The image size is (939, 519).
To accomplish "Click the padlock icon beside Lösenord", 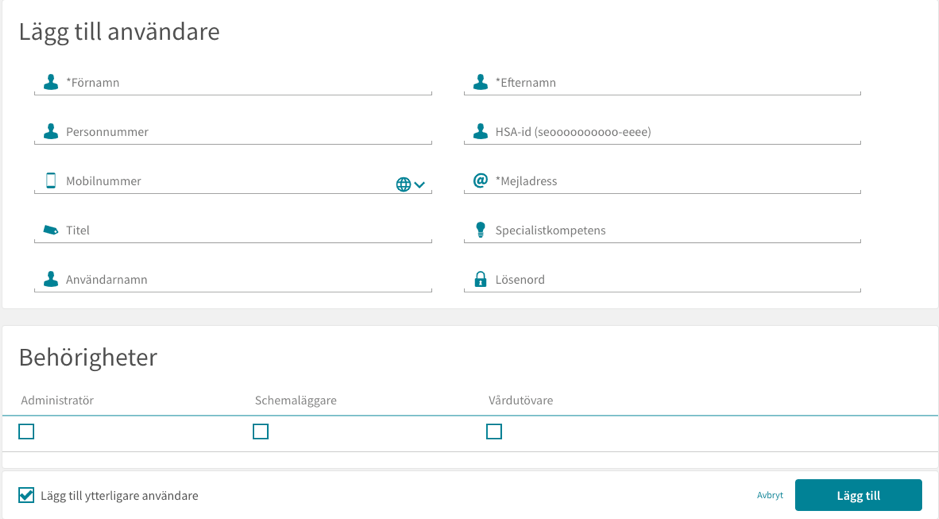I will click(480, 279).
